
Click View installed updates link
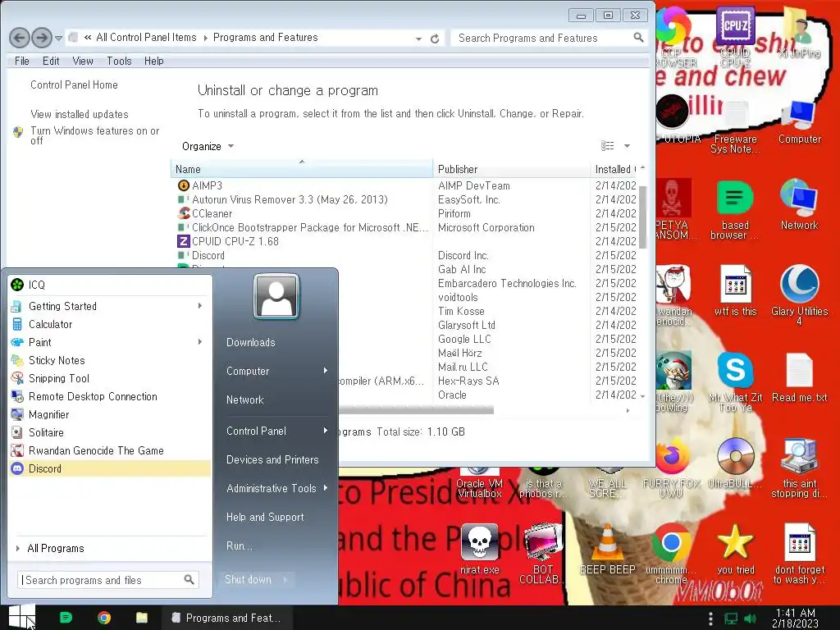pyautogui.click(x=80, y=114)
